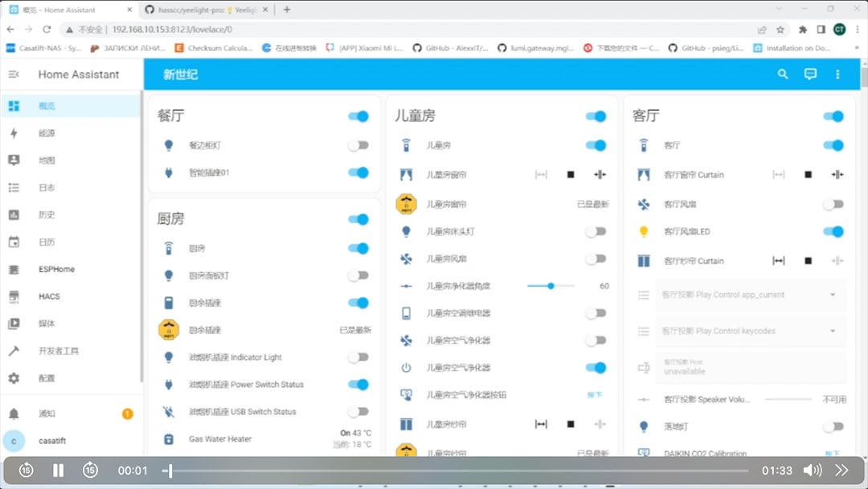Select 开发者工具 in the sidebar

(58, 351)
